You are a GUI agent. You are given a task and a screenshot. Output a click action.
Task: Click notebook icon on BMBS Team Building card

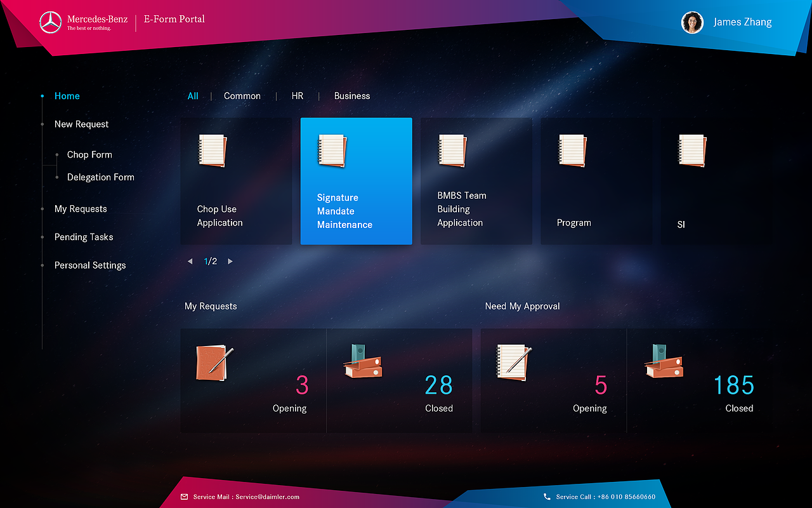(453, 150)
